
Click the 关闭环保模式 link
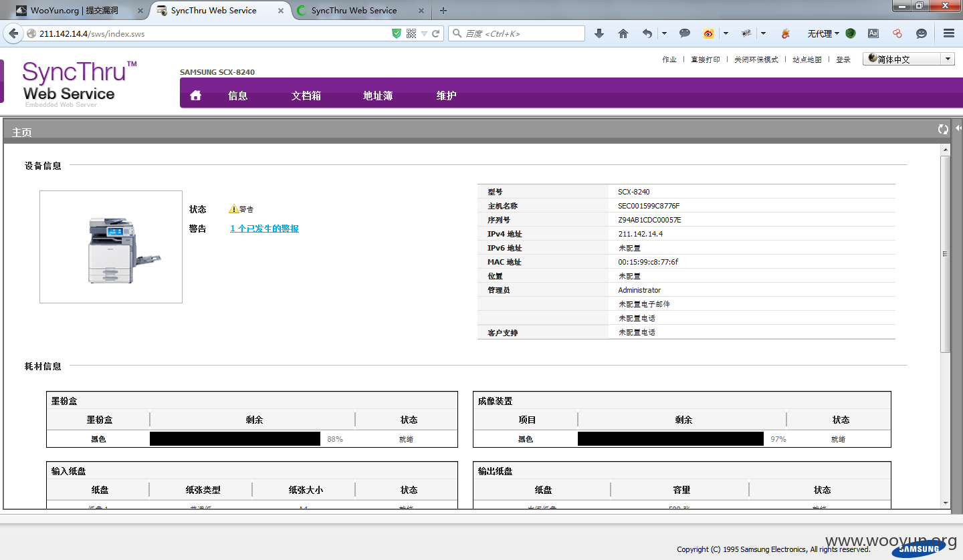tap(756, 59)
